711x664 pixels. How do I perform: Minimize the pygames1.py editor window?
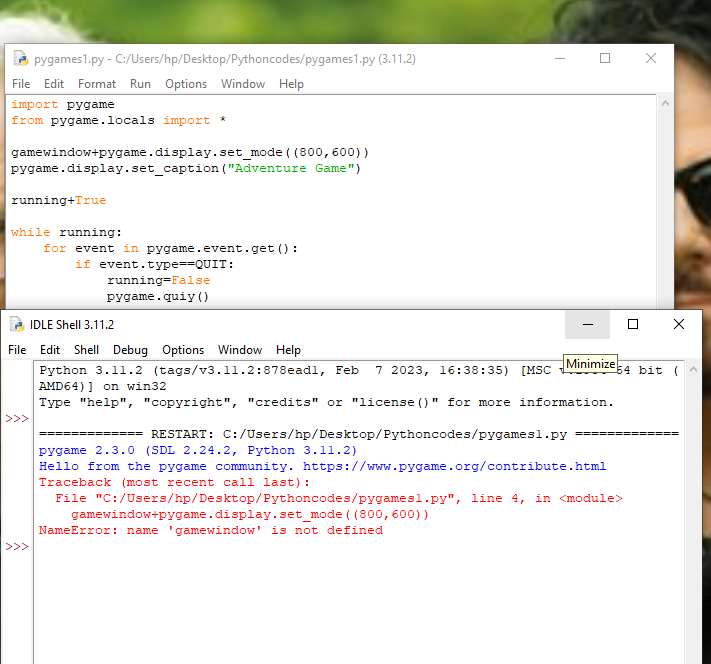click(x=558, y=59)
